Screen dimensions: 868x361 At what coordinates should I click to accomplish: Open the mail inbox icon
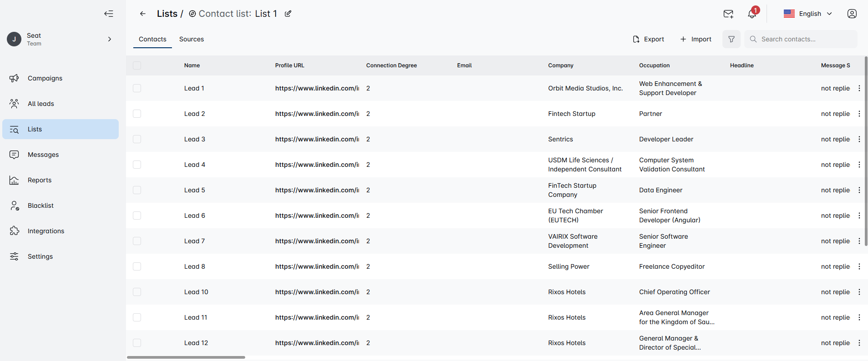click(x=728, y=14)
